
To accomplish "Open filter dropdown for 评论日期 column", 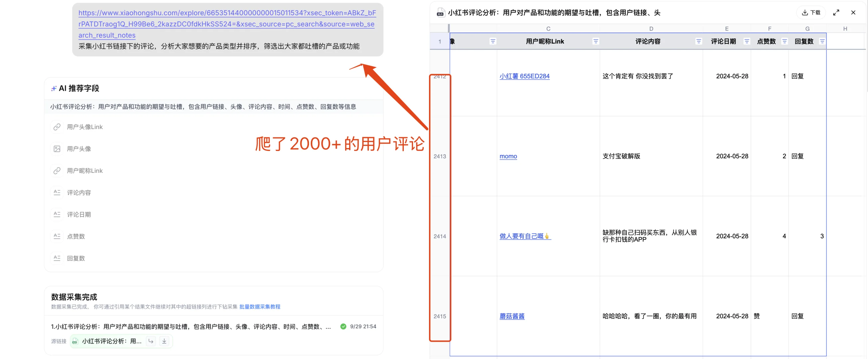I will [747, 41].
